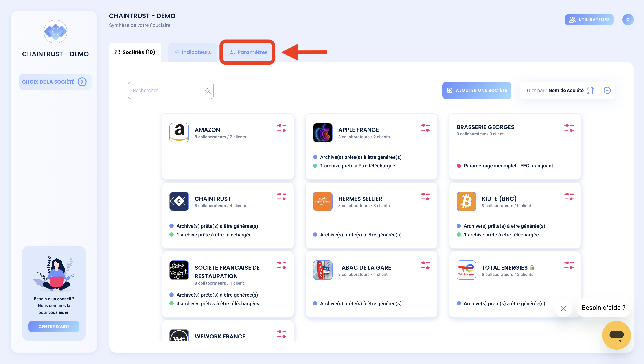This screenshot has height=364, width=644.
Task: Click '9 collaborateurs / 1 client' under Tabac
Action: (x=363, y=275)
